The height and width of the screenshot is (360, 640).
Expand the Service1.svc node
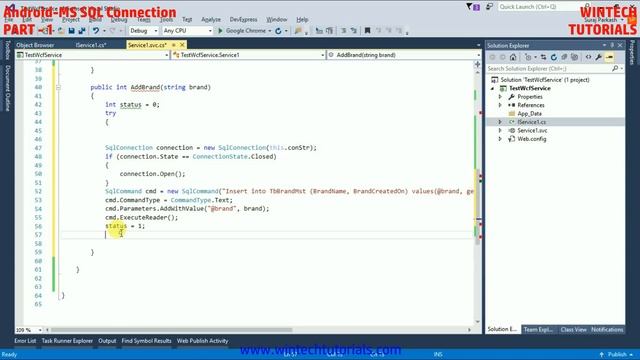point(500,131)
